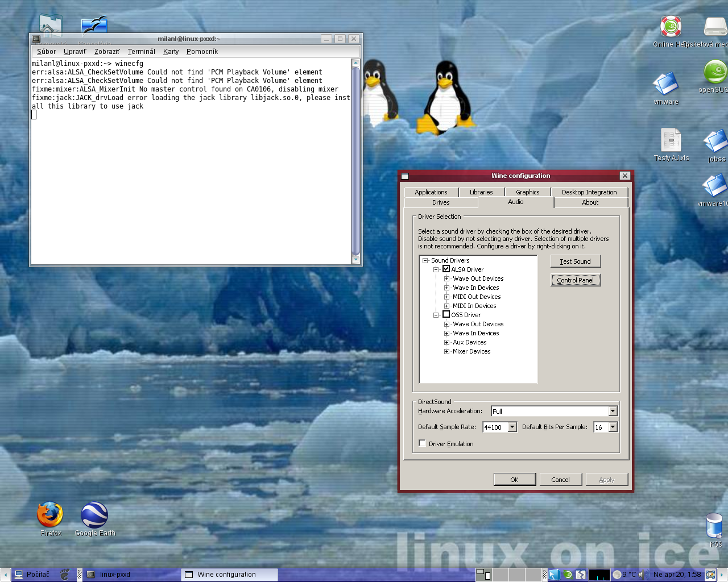This screenshot has width=728, height=582.
Task: Click the Control Panel button
Action: (576, 280)
